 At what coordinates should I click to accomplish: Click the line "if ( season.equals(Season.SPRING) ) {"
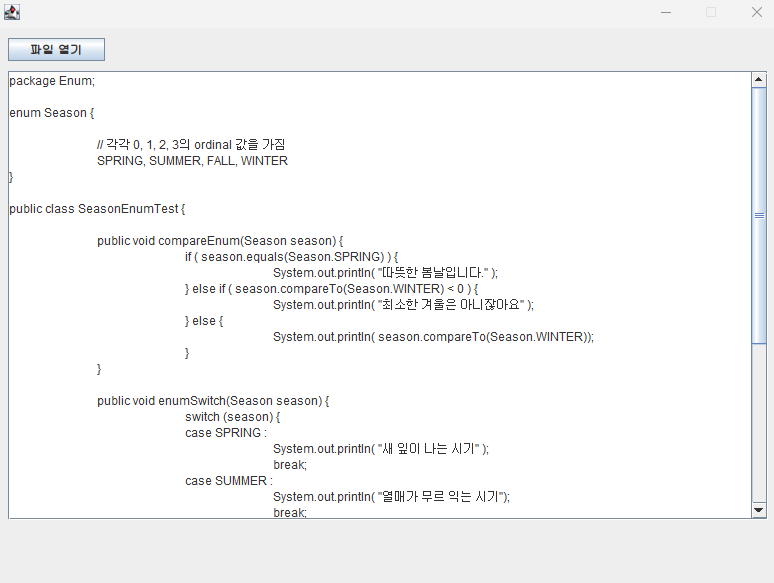[x=291, y=257]
